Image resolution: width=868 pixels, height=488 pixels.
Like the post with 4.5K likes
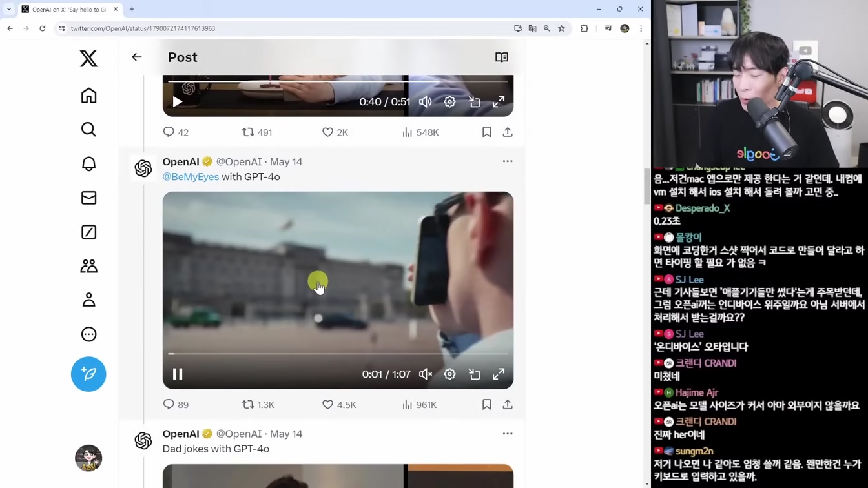tap(339, 405)
